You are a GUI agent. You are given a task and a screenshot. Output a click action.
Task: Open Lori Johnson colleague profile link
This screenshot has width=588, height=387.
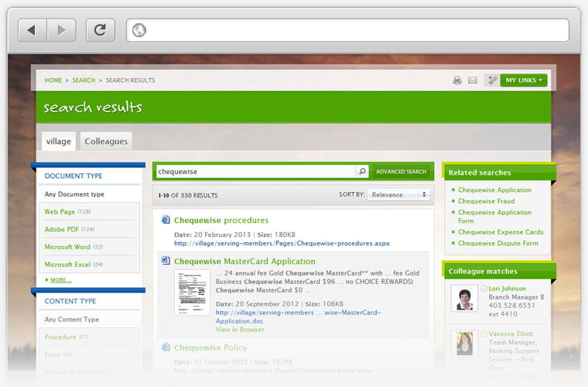click(507, 289)
